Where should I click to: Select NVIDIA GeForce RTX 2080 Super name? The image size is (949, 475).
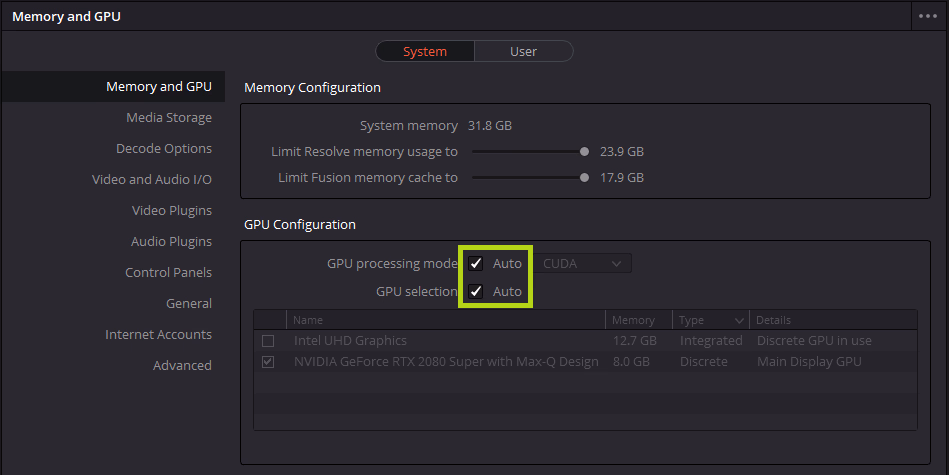pyautogui.click(x=446, y=361)
